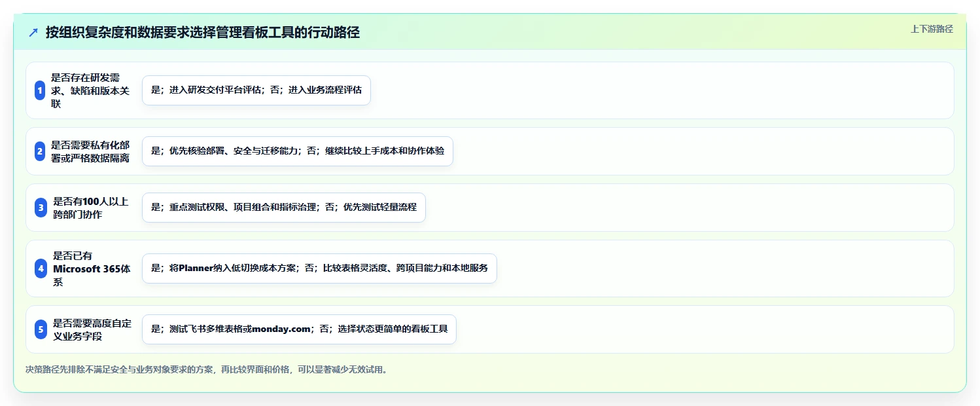
Task: Click answer box 测试飞书多维表格或monday.com
Action: tap(299, 329)
